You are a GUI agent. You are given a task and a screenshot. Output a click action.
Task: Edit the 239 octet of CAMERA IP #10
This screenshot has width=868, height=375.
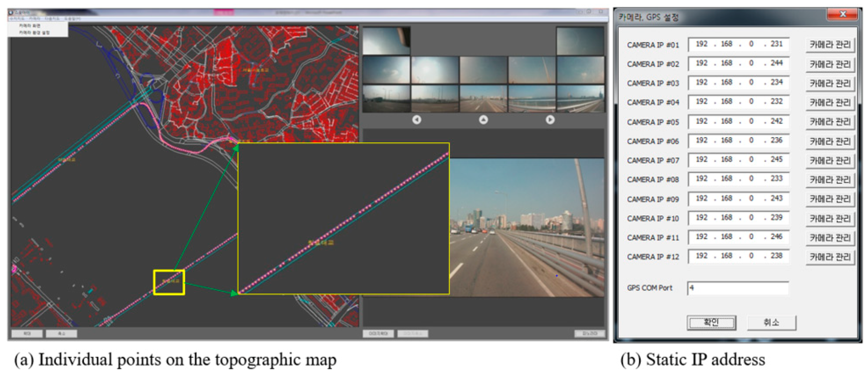(776, 218)
